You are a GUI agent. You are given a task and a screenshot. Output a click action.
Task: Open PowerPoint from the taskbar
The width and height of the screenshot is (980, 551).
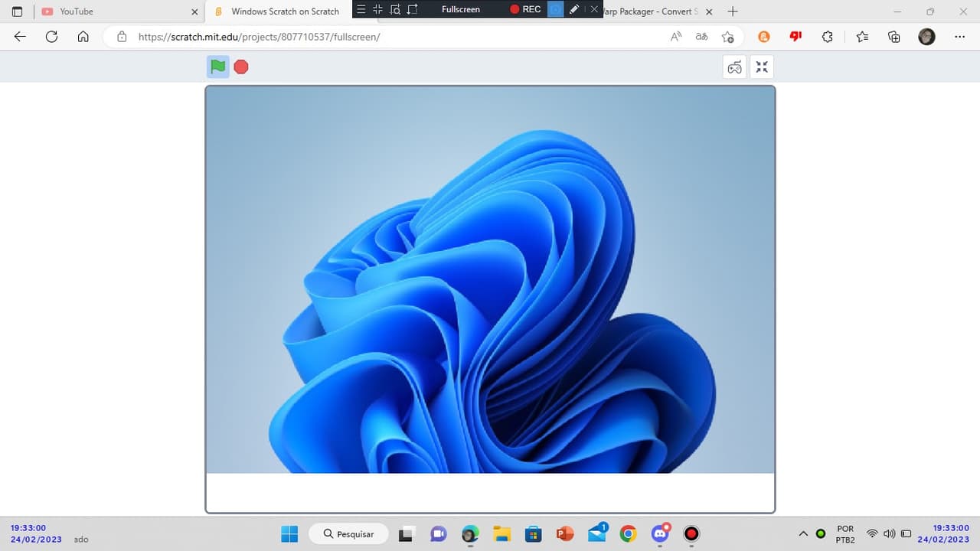[x=565, y=533]
